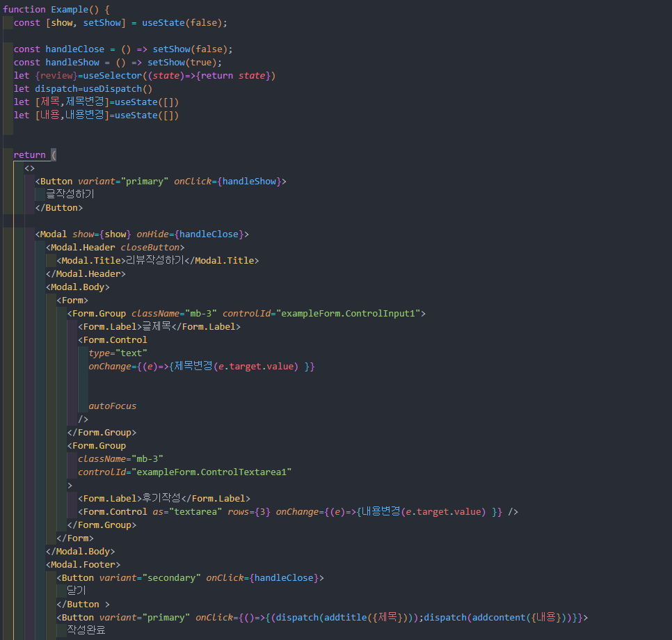
Task: Click the "</Modal.Header>" closing tag
Action: pyautogui.click(x=86, y=274)
